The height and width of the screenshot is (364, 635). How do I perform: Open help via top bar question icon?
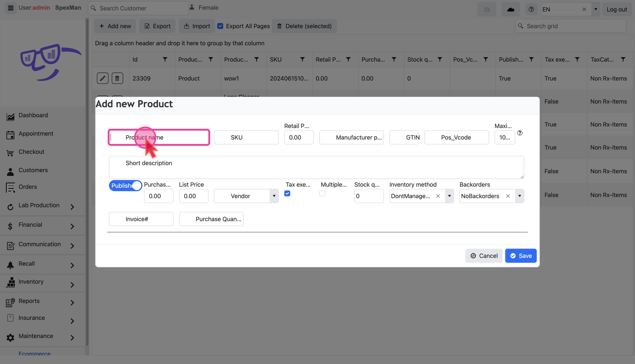(x=531, y=9)
